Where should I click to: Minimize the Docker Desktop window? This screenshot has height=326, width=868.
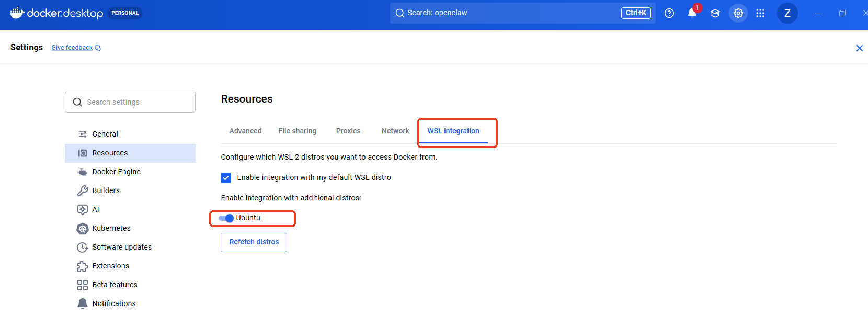pos(818,13)
